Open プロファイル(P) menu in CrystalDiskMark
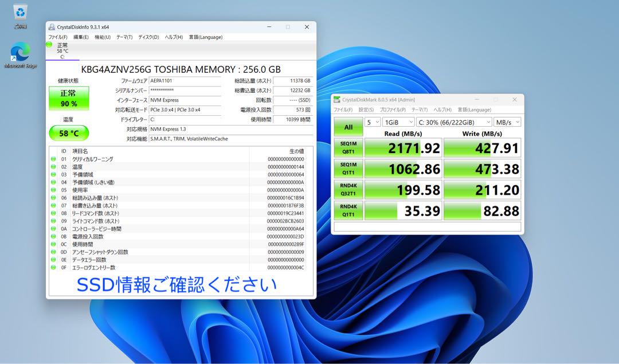This screenshot has height=364, width=619. [393, 109]
